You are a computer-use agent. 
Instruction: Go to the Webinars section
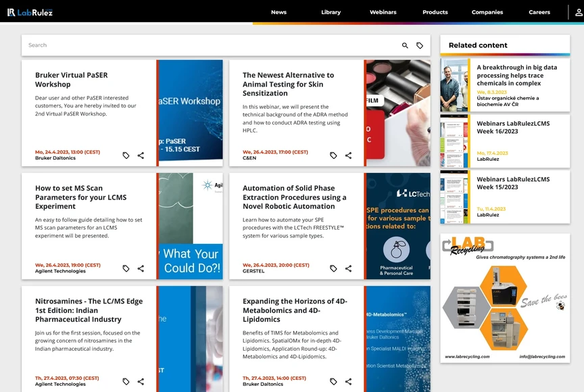pyautogui.click(x=383, y=12)
